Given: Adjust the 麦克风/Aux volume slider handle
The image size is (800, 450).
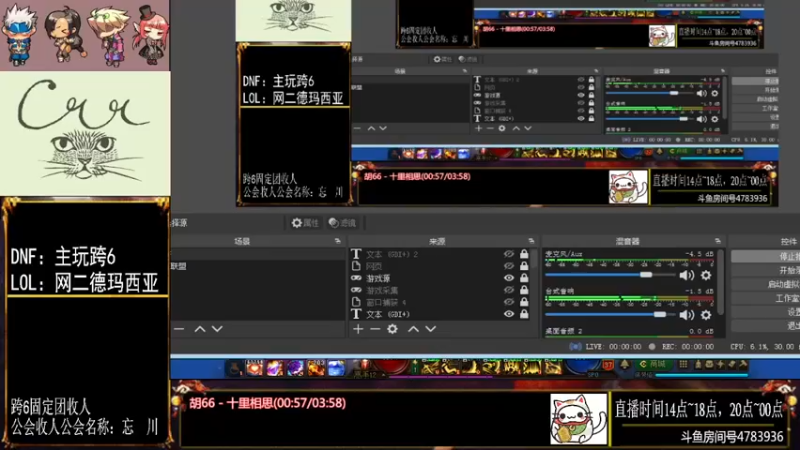Looking at the screenshot, I should tap(646, 275).
